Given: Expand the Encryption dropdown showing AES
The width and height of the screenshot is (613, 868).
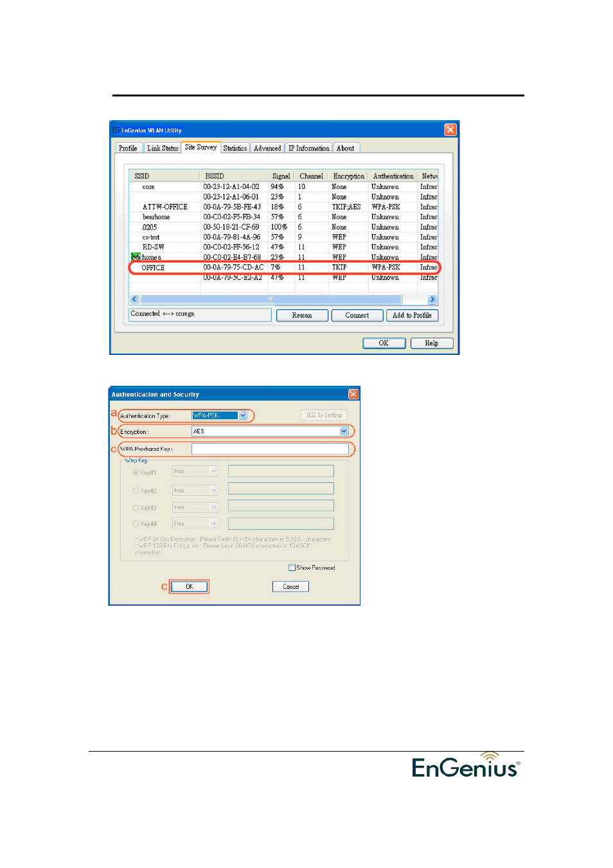Looking at the screenshot, I should tap(344, 431).
